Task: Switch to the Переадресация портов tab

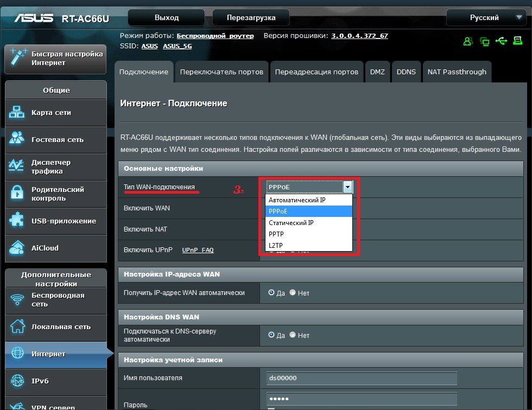Action: point(316,72)
